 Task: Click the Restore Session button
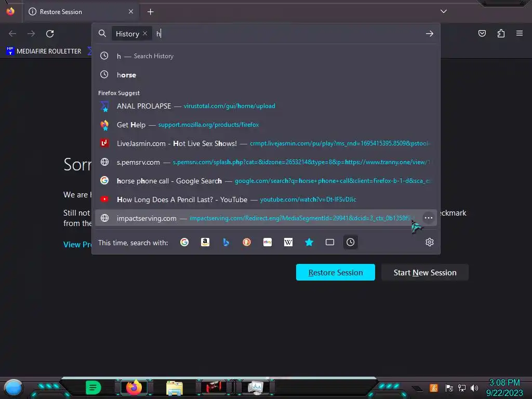(x=335, y=272)
